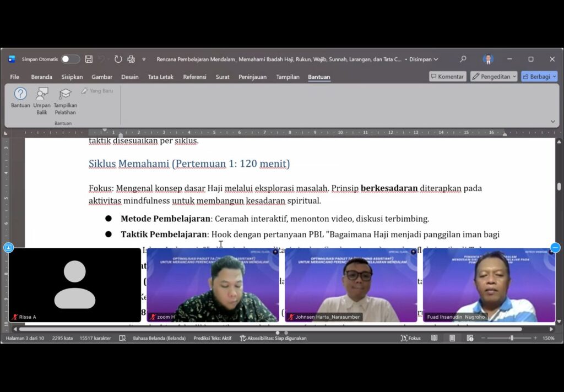Switch to Fokus mode in status bar
This screenshot has width=564, height=392.
tap(410, 338)
